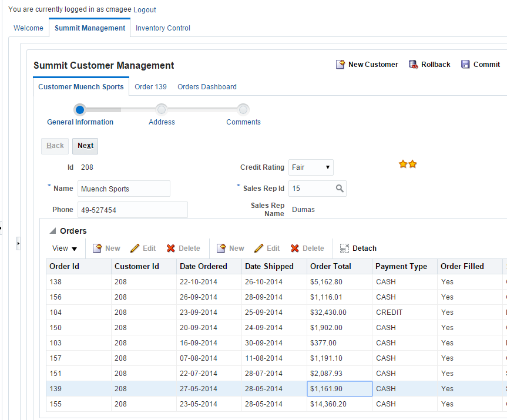Open the Credit Rating dropdown
The width and height of the screenshot is (507, 420).
point(311,167)
